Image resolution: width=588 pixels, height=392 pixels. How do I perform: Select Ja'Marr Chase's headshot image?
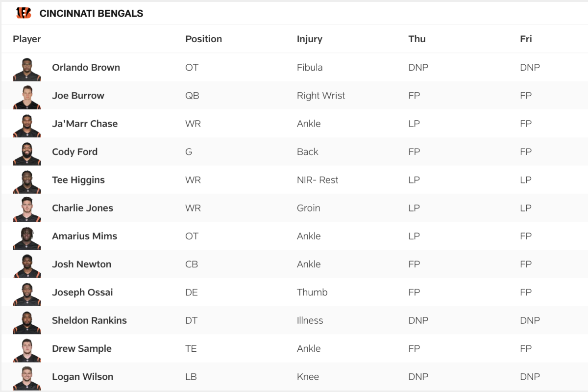pos(27,125)
